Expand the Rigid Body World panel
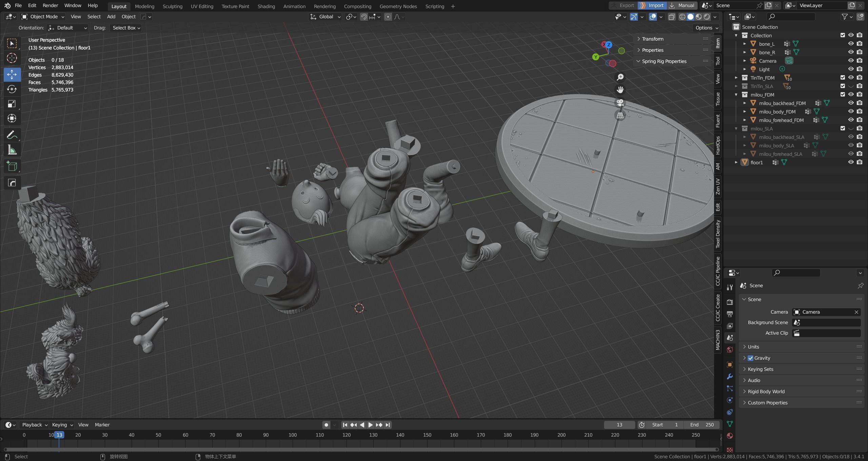 (766, 392)
